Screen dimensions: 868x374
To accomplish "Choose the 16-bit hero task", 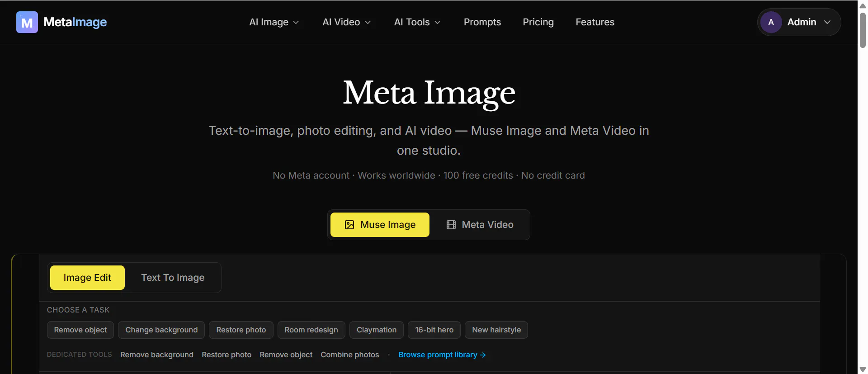I will click(434, 330).
